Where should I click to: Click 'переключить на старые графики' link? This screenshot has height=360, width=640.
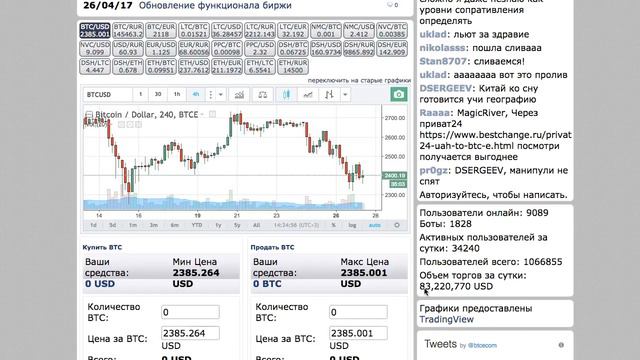coord(359,80)
